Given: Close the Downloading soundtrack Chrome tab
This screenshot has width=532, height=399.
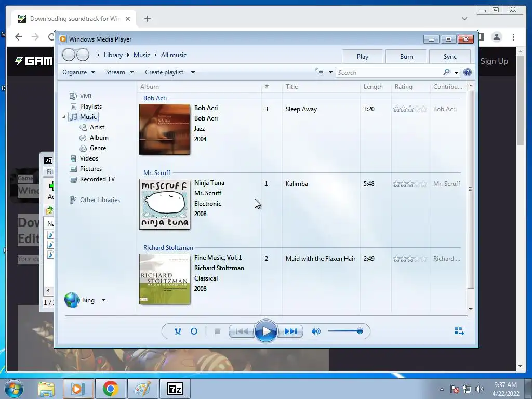Looking at the screenshot, I should pos(128,19).
